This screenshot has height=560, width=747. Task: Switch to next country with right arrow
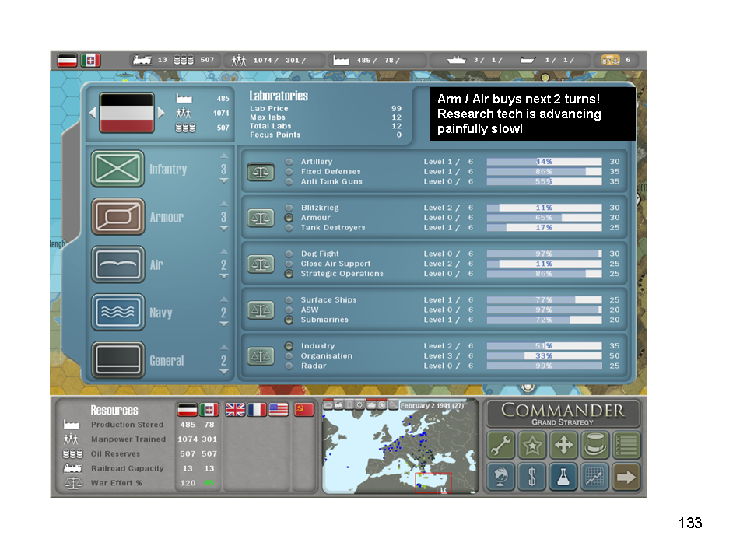162,112
